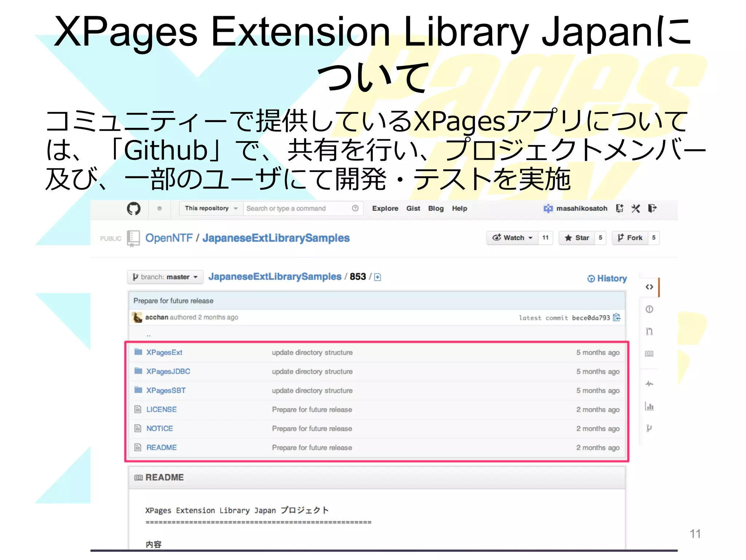This screenshot has height=560, width=746.
Task: Open the Network sidebar icon
Action: pyautogui.click(x=649, y=428)
